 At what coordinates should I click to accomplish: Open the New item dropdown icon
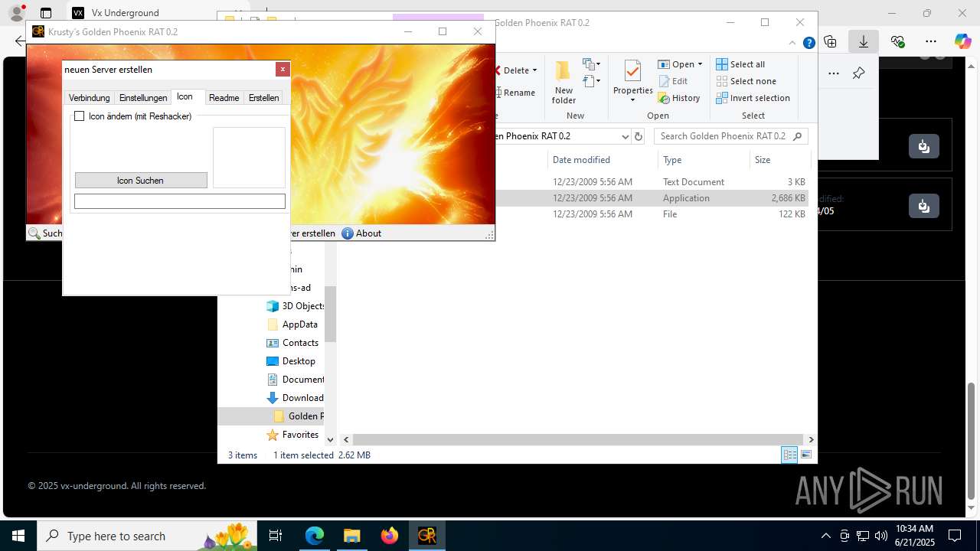point(591,64)
